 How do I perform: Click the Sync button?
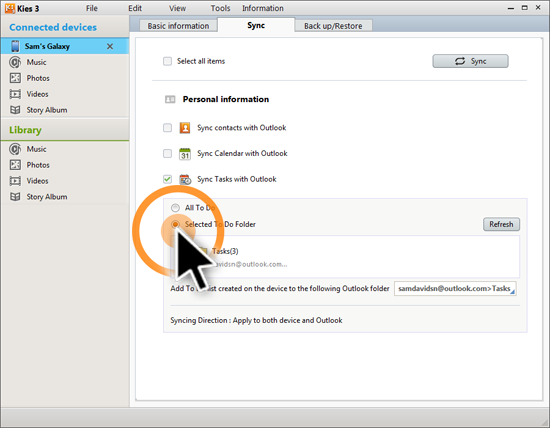(x=470, y=61)
